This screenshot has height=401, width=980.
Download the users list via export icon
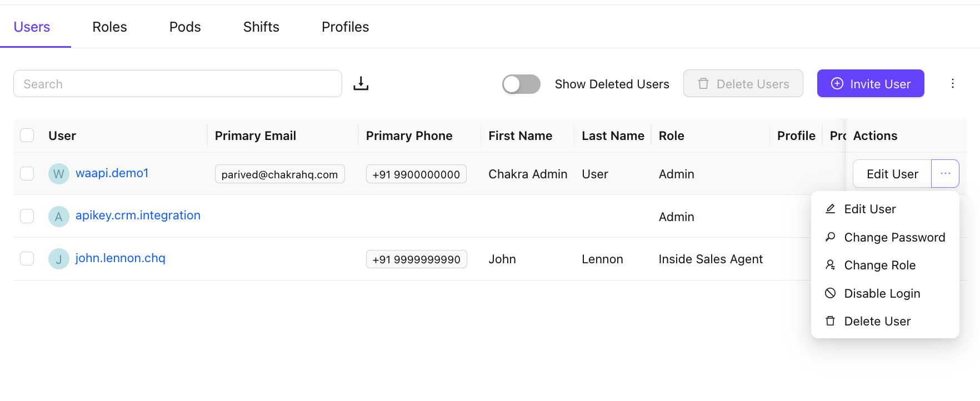tap(361, 83)
